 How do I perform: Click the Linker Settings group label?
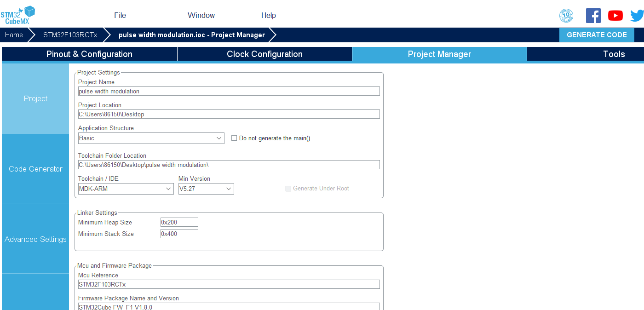[x=97, y=212]
